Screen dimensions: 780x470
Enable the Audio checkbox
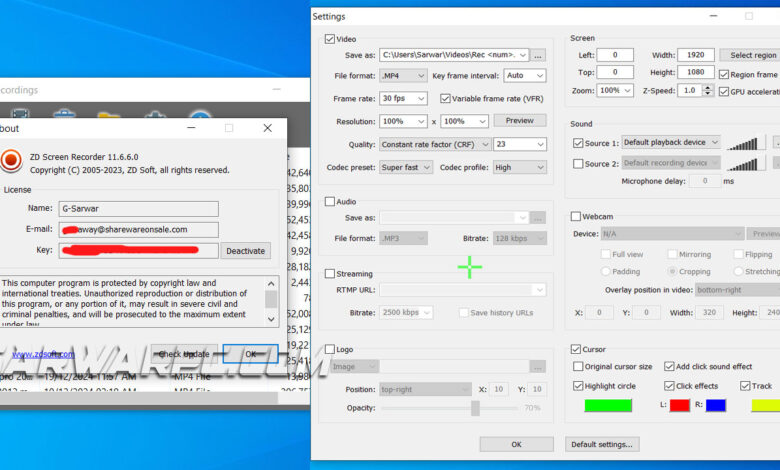[x=329, y=201]
